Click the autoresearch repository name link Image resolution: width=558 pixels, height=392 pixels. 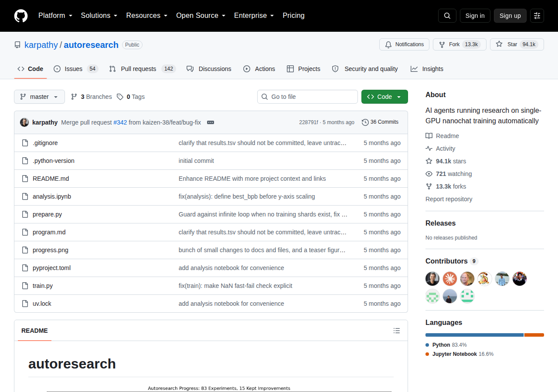91,45
